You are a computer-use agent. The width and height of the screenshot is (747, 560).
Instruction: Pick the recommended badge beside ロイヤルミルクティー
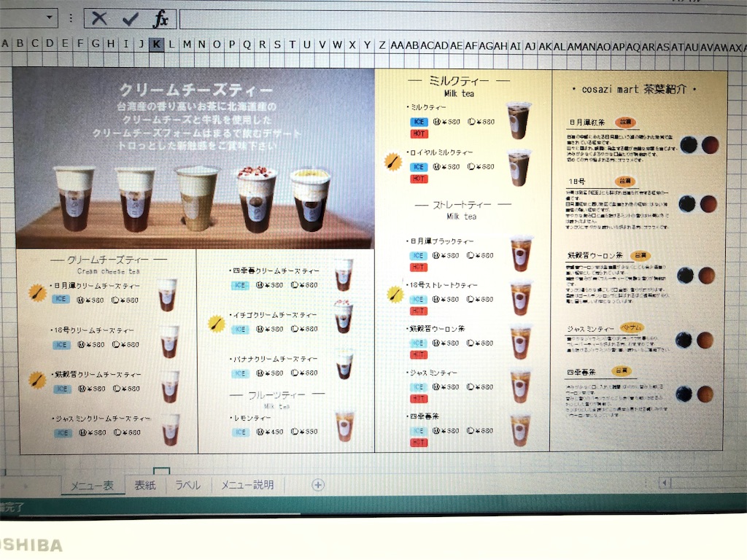(392, 161)
